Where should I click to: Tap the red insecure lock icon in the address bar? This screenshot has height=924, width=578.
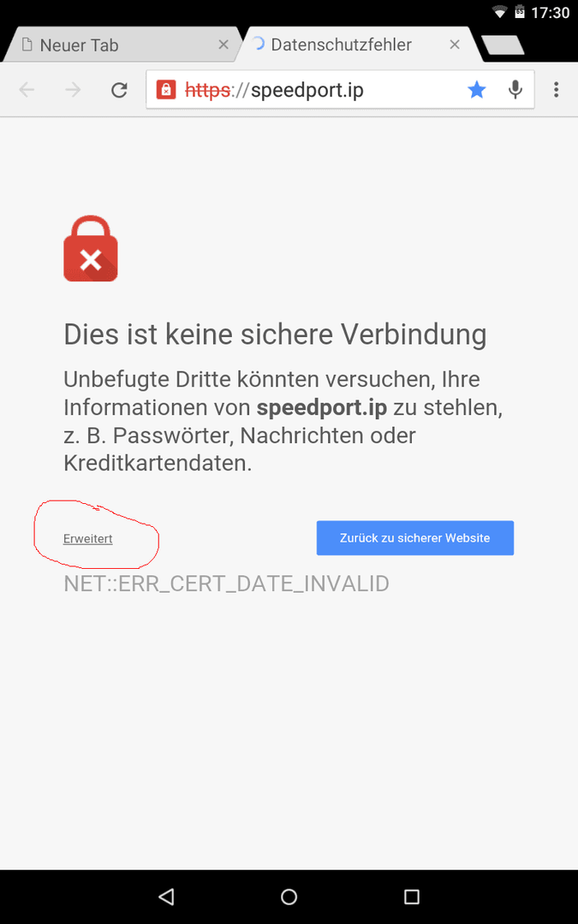click(x=166, y=90)
